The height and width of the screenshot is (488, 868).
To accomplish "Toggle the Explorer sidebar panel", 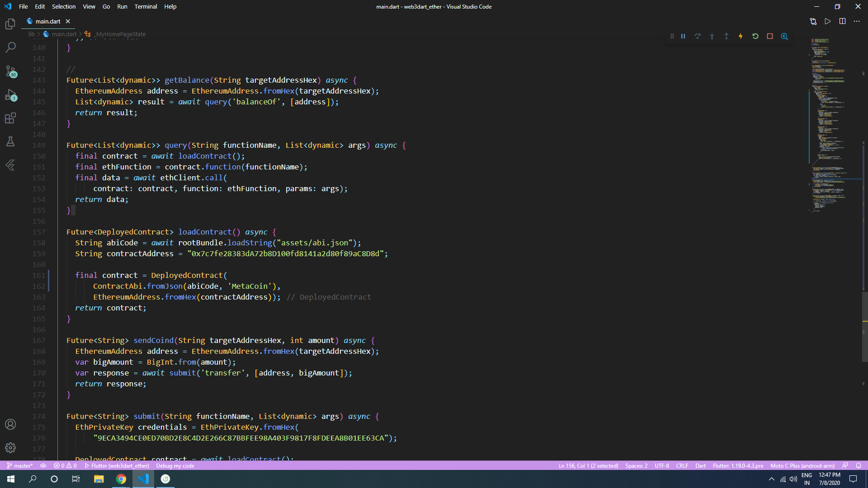I will [10, 24].
